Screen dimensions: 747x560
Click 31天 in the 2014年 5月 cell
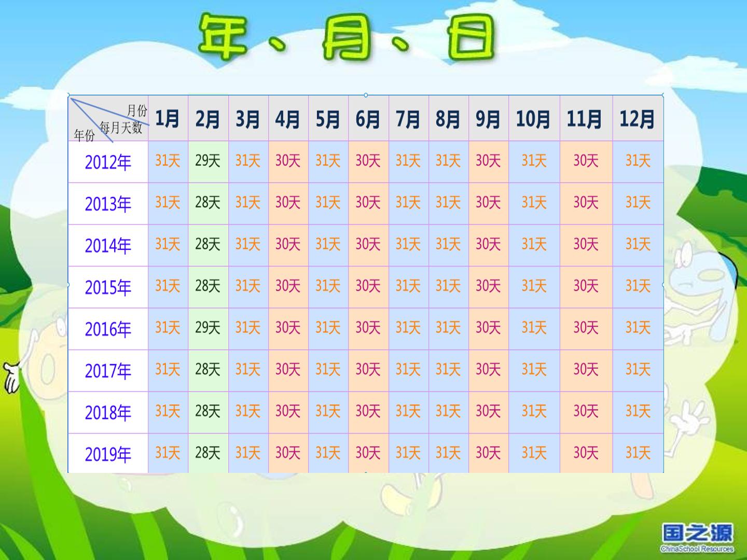point(328,244)
